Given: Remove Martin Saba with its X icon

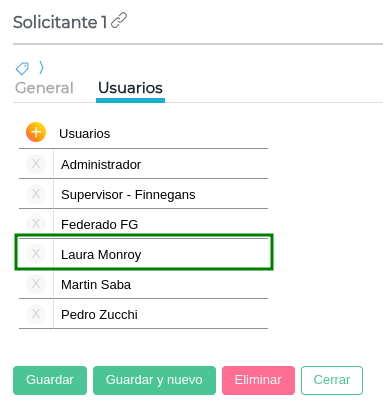Looking at the screenshot, I should pyautogui.click(x=36, y=284).
